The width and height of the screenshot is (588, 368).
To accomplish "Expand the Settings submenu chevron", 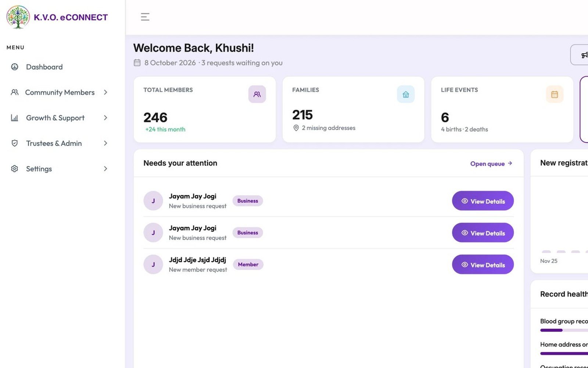I will (105, 169).
